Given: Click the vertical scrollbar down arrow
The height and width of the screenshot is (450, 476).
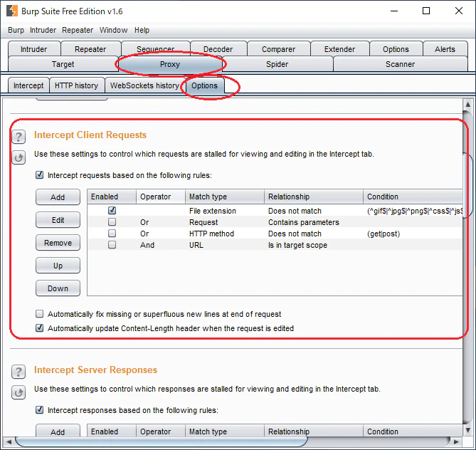Looking at the screenshot, I should (x=467, y=430).
